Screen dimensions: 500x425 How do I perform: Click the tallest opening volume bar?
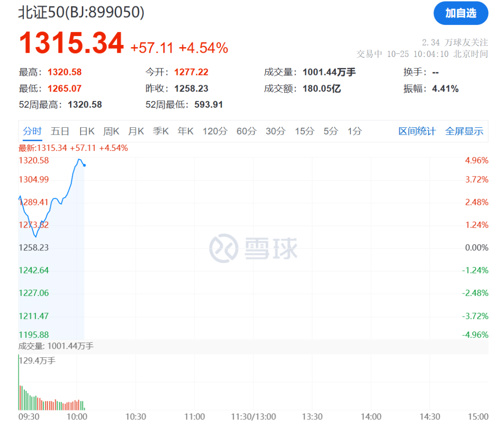click(x=19, y=382)
